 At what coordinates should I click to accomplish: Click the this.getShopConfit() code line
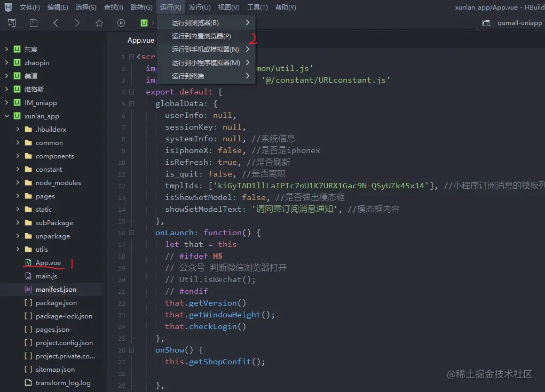(x=215, y=362)
